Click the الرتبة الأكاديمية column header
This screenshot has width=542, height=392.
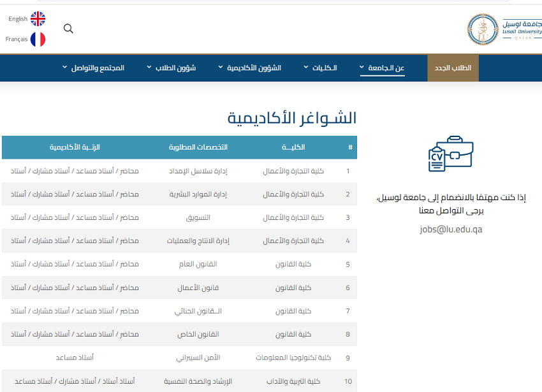point(75,148)
